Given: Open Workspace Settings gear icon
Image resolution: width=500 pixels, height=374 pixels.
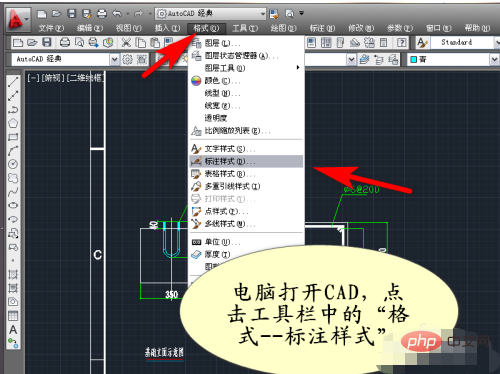Looking at the screenshot, I should pyautogui.click(x=127, y=60).
